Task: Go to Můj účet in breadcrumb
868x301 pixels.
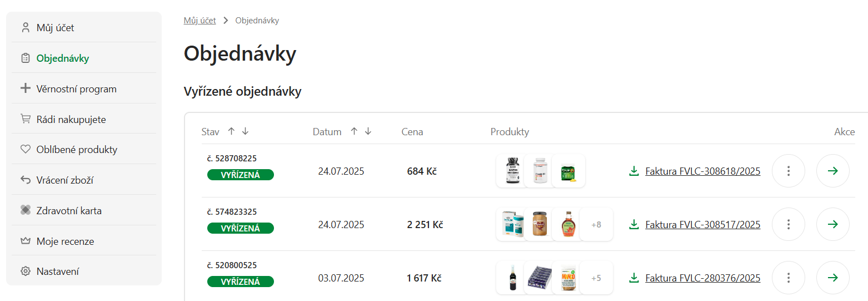Action: (199, 21)
